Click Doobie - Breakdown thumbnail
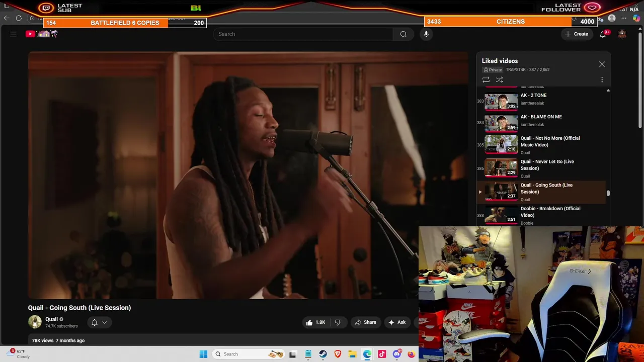Screen dimensions: 644x362 [501, 215]
